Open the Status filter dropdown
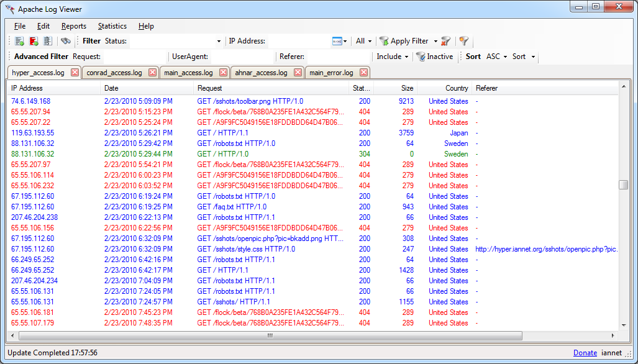The height and width of the screenshot is (364, 638). [x=219, y=40]
